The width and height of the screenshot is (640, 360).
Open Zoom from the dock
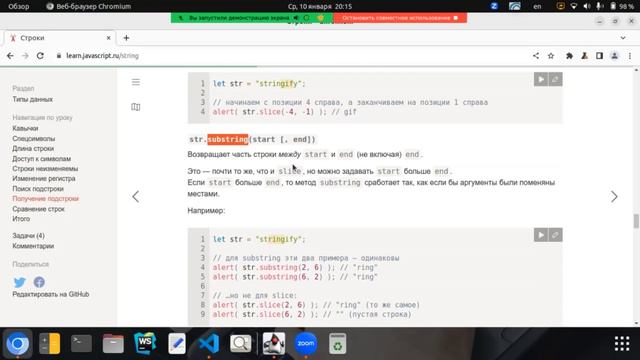pyautogui.click(x=305, y=343)
